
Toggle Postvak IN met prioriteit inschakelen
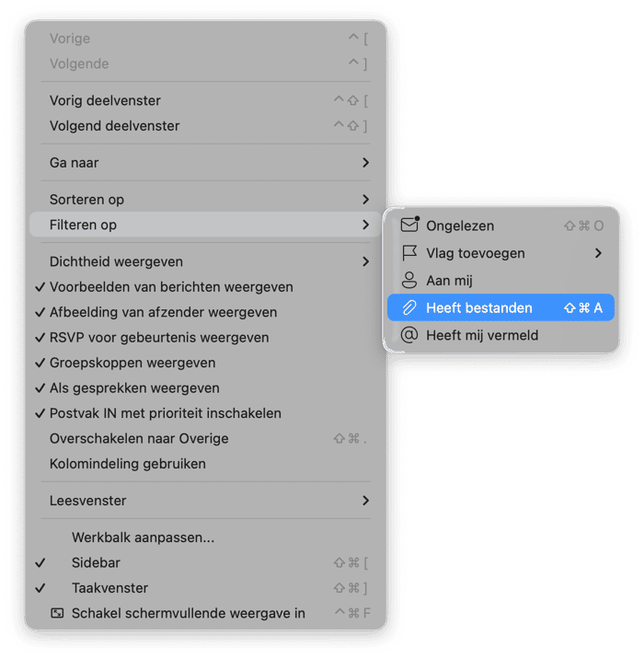(x=165, y=413)
